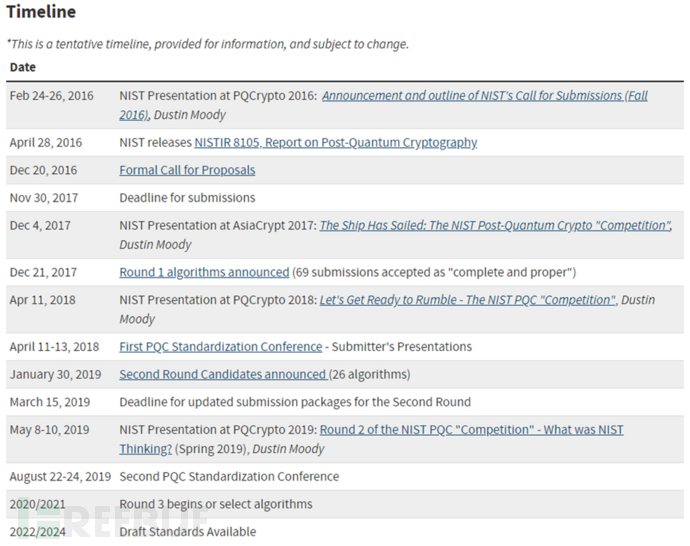Click the Second PQC Standardization Conference text
Viewport: 690px width, 546px height.
[229, 476]
